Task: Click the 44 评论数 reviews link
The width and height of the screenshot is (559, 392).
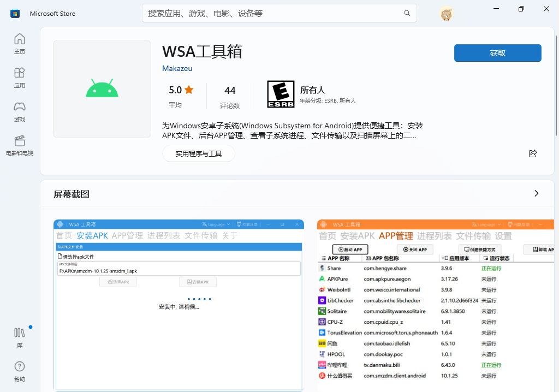Action: 230,94
